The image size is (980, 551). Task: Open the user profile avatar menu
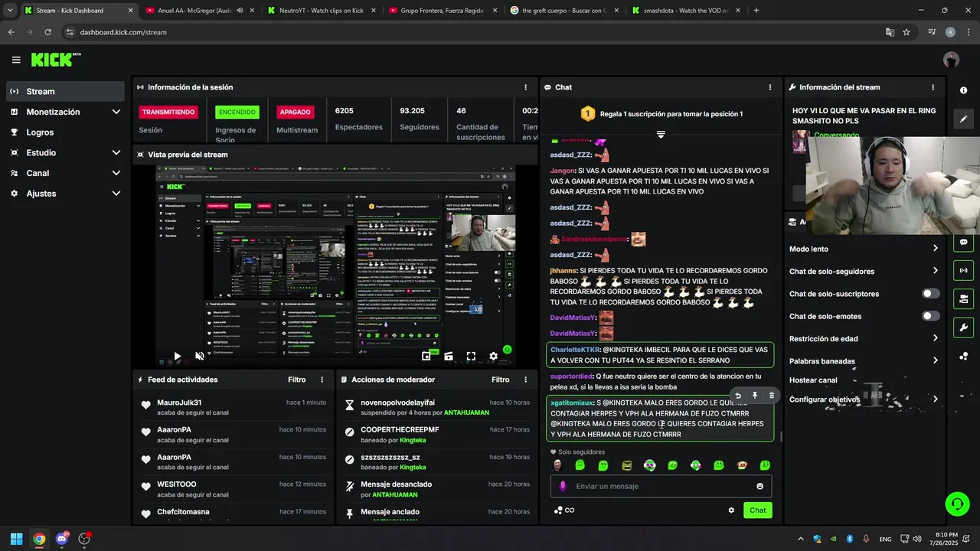[951, 60]
